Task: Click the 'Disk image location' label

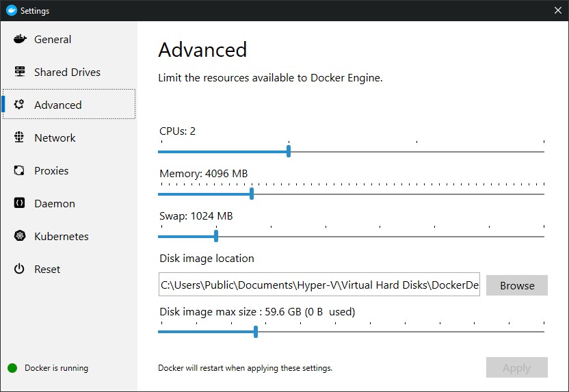Action: [207, 259]
